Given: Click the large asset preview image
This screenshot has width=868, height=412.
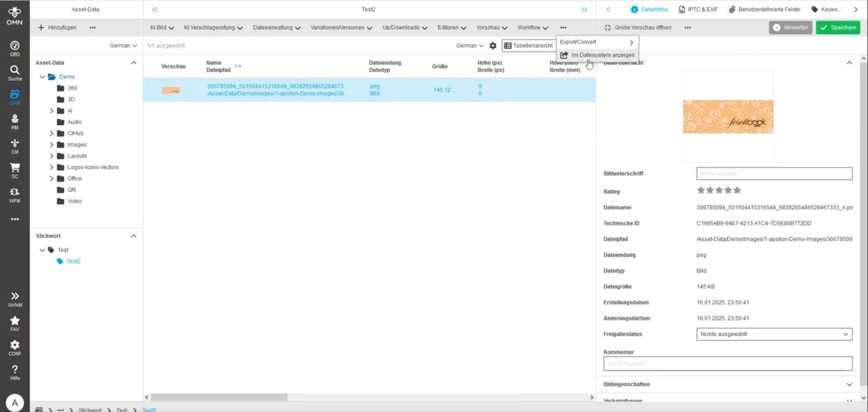Looking at the screenshot, I should (x=728, y=117).
